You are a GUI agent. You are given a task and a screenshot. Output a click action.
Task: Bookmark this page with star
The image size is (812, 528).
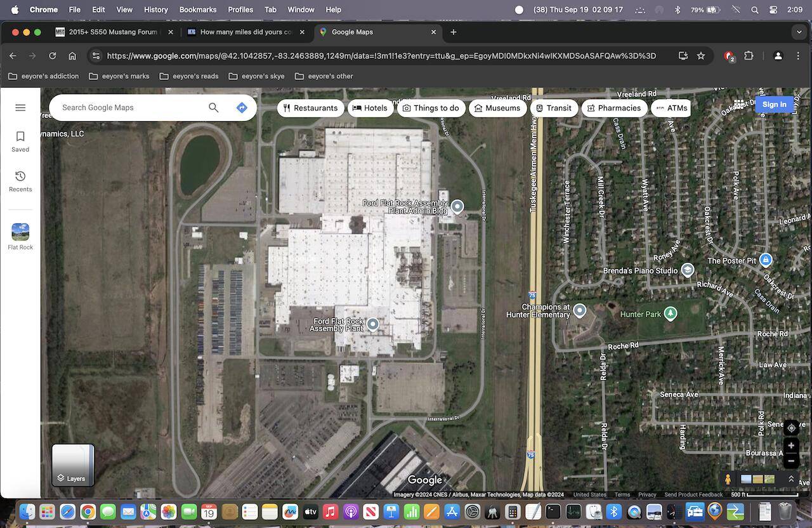coord(701,56)
